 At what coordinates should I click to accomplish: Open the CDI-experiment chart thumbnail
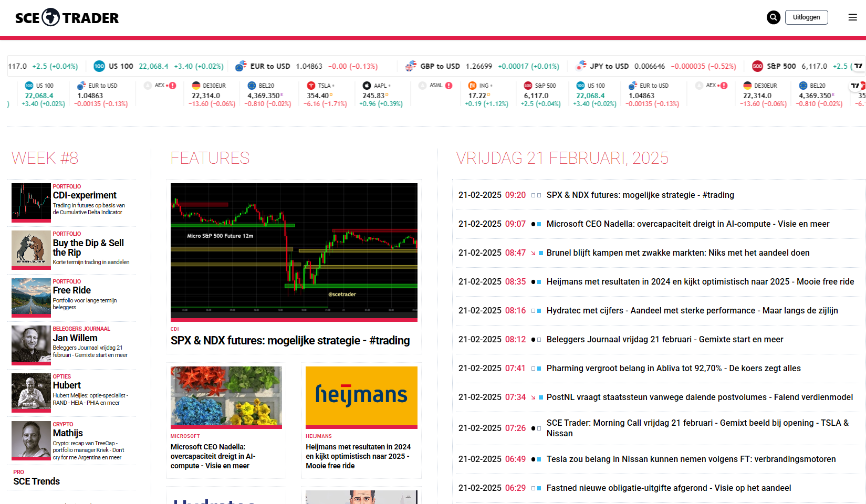tap(31, 203)
